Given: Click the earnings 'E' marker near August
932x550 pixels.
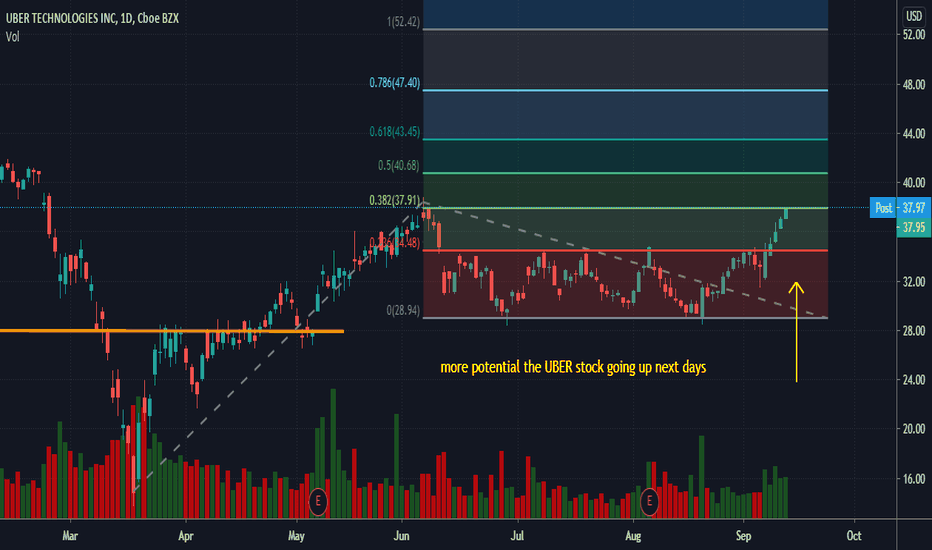Looking at the screenshot, I should coord(649,501).
